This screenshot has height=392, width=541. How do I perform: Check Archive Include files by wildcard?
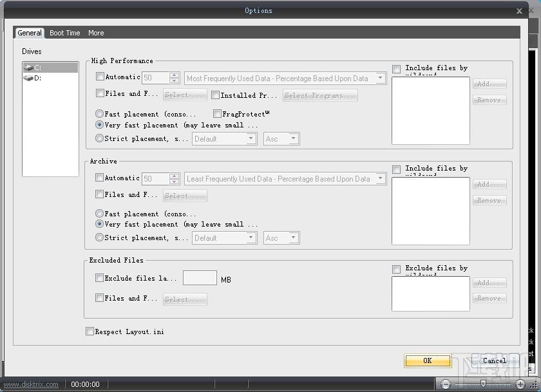click(x=397, y=169)
